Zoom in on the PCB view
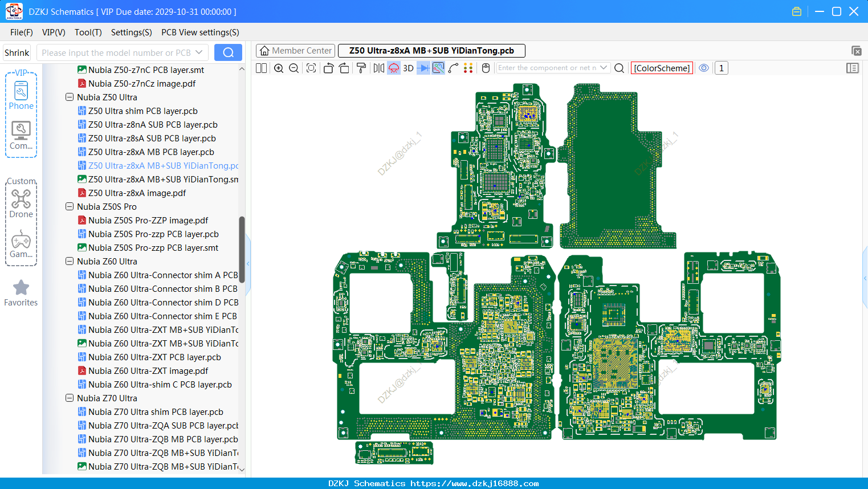Viewport: 868px width, 489px height. pyautogui.click(x=279, y=68)
